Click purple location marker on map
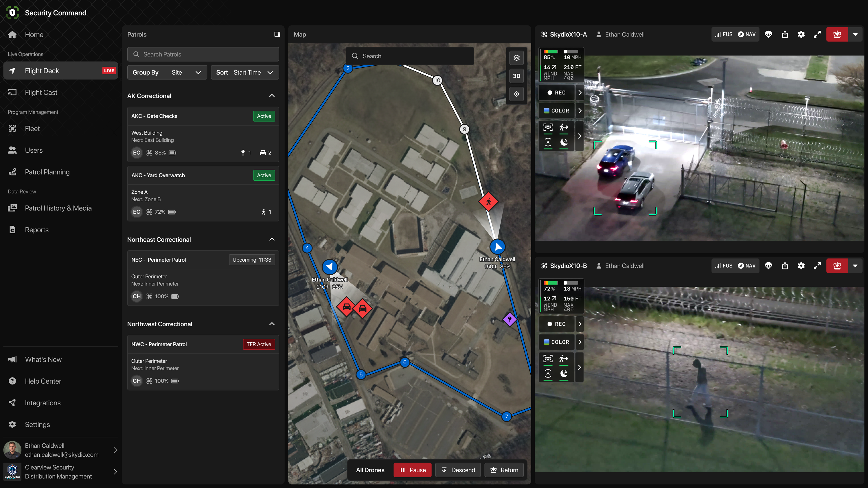 point(510,319)
